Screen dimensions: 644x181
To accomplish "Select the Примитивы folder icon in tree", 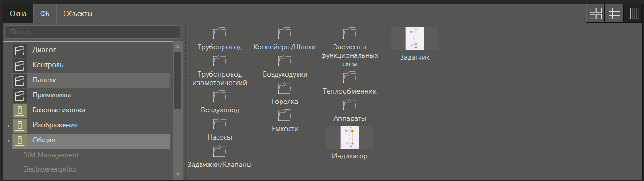I will click(x=19, y=95).
